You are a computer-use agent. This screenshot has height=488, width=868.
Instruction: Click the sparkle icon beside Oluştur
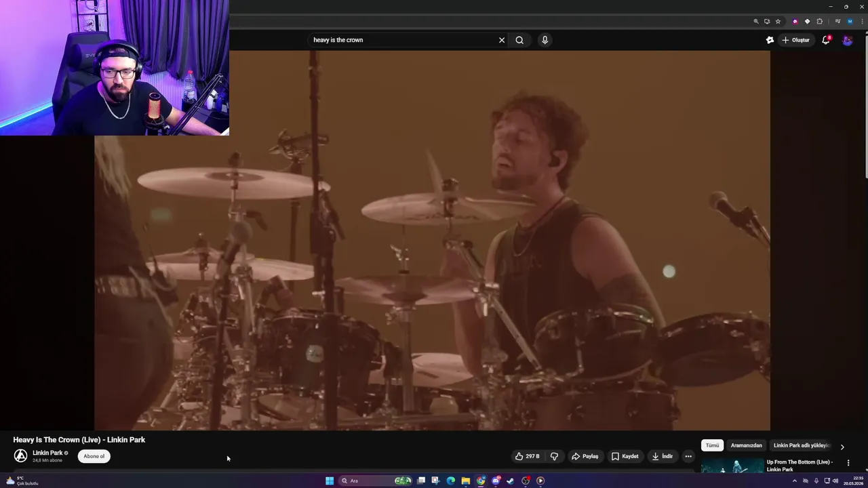click(x=770, y=40)
